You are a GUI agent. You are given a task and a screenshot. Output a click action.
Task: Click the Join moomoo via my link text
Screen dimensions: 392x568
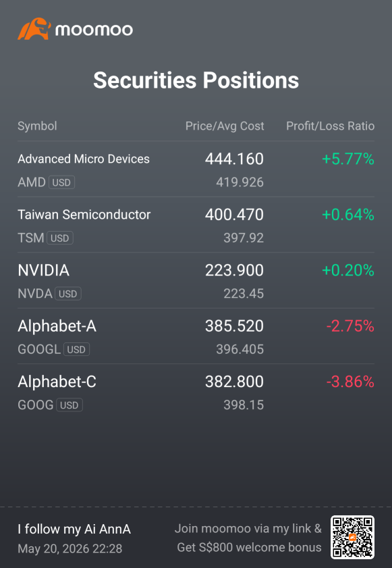[248, 529]
